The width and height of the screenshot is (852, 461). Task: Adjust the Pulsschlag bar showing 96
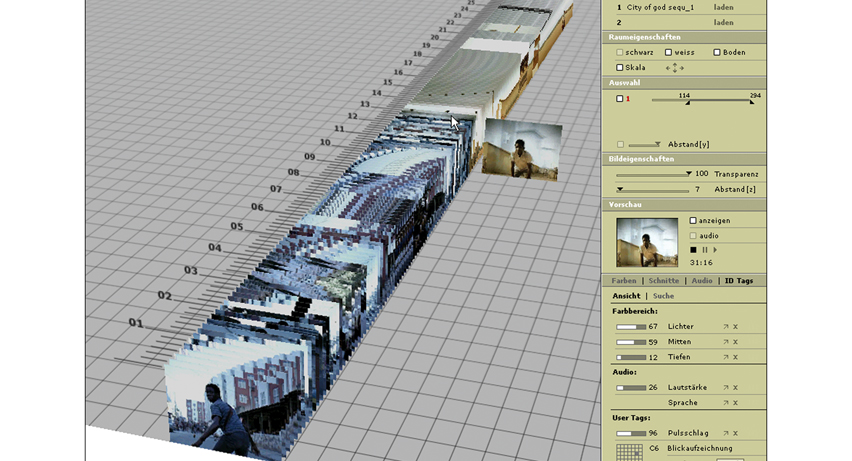click(631, 434)
